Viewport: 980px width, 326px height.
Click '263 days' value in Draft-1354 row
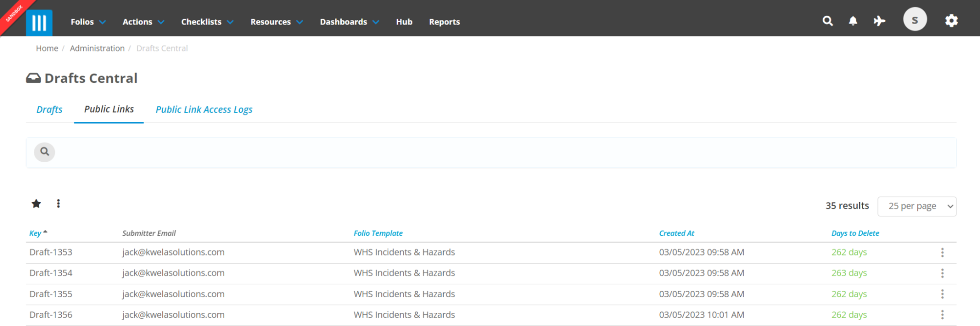tap(849, 273)
